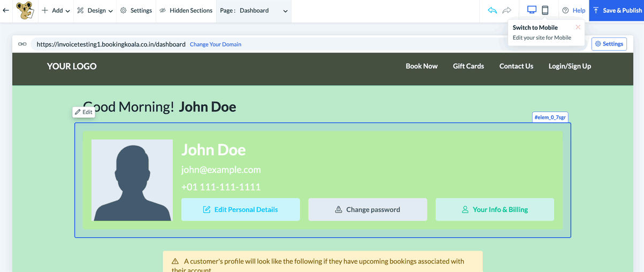Open the Page Dashboard selector
Viewport: 644px width, 272px height.
254,11
